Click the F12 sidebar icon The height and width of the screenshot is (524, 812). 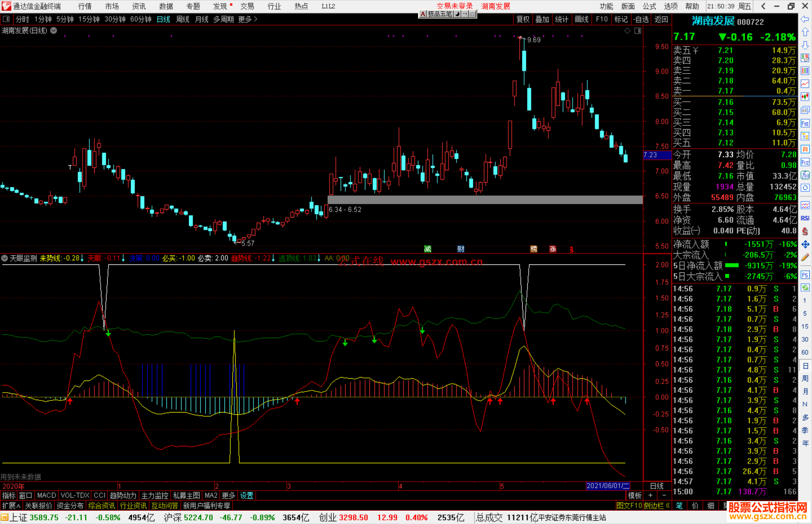pos(805,162)
